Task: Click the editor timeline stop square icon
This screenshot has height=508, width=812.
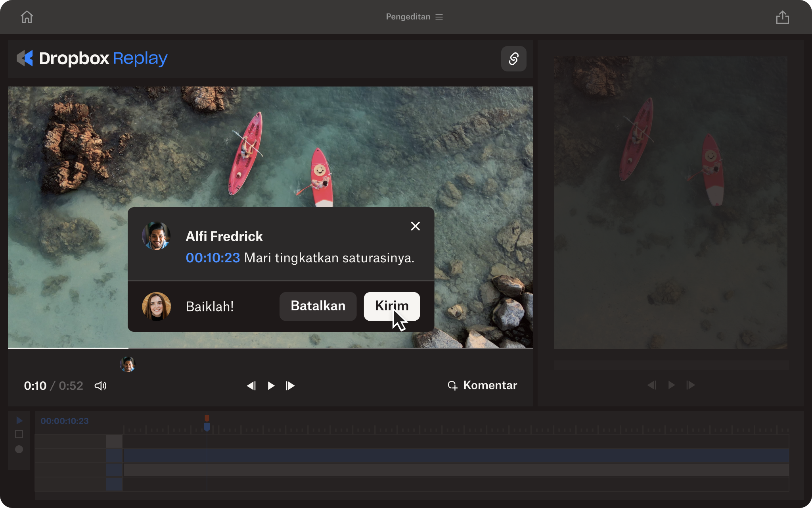Action: 19,434
